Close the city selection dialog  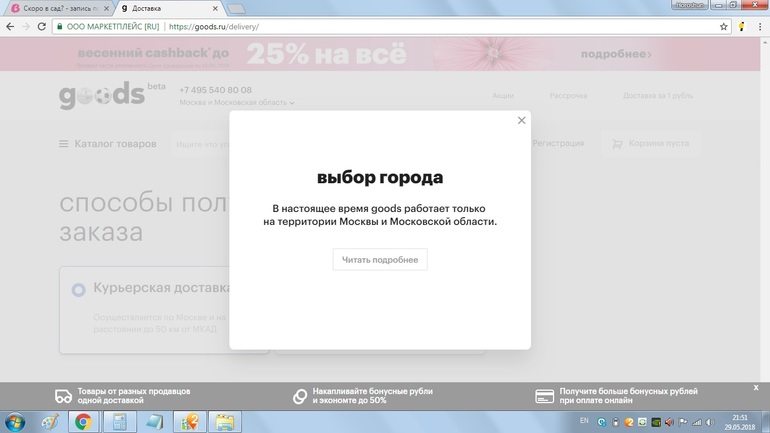point(521,120)
